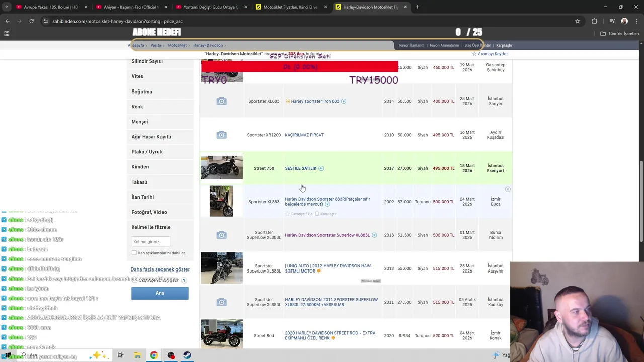Go back with the browser back arrow
The image size is (644, 362).
click(7, 21)
